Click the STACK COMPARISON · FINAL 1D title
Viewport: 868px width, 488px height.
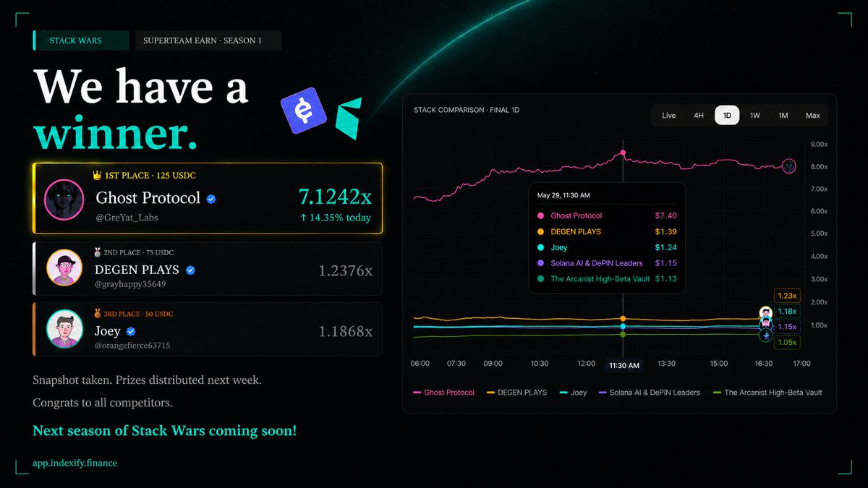[x=467, y=110]
